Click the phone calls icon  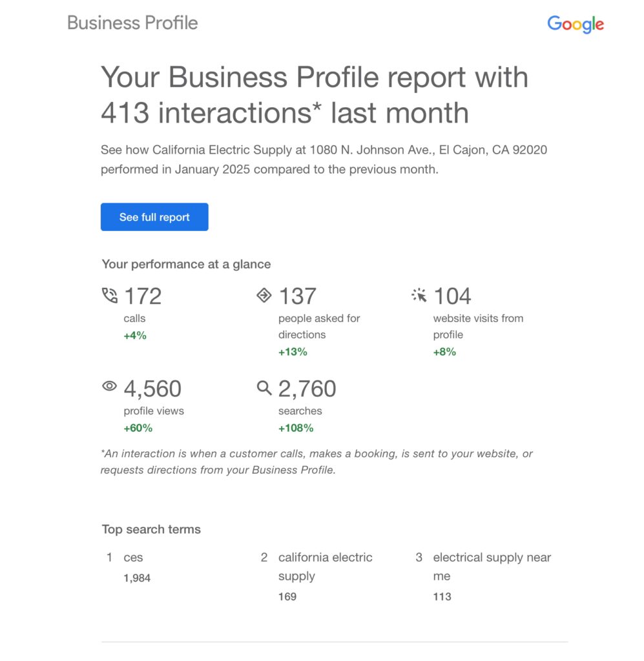click(x=110, y=296)
